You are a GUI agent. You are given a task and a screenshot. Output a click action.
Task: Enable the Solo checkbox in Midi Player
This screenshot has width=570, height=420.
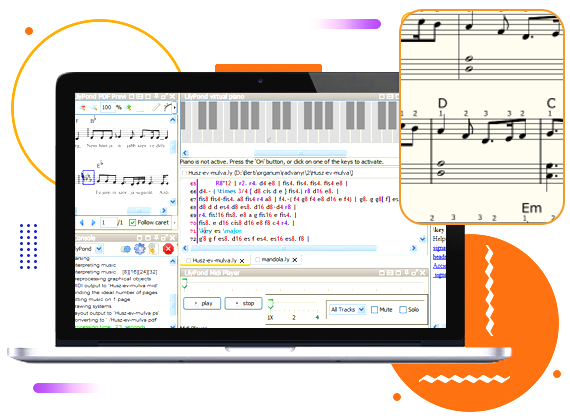pos(402,309)
